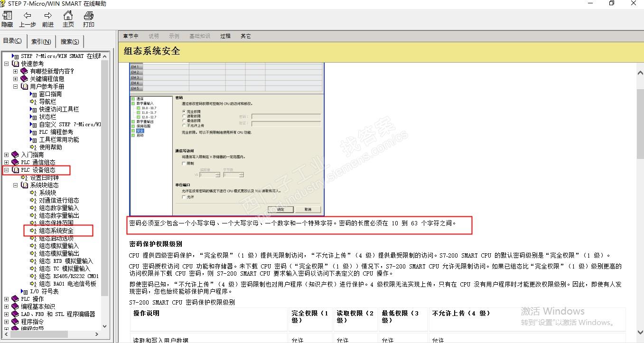Viewport: 644px width, 343px height.
Task: Open the 对通信进行组态 topic
Action: point(59,200)
